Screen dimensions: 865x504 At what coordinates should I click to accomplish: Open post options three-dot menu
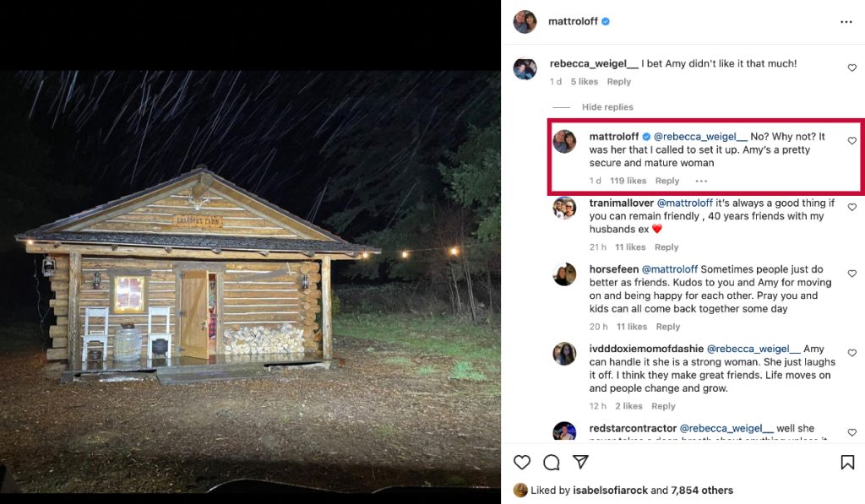pos(846,22)
